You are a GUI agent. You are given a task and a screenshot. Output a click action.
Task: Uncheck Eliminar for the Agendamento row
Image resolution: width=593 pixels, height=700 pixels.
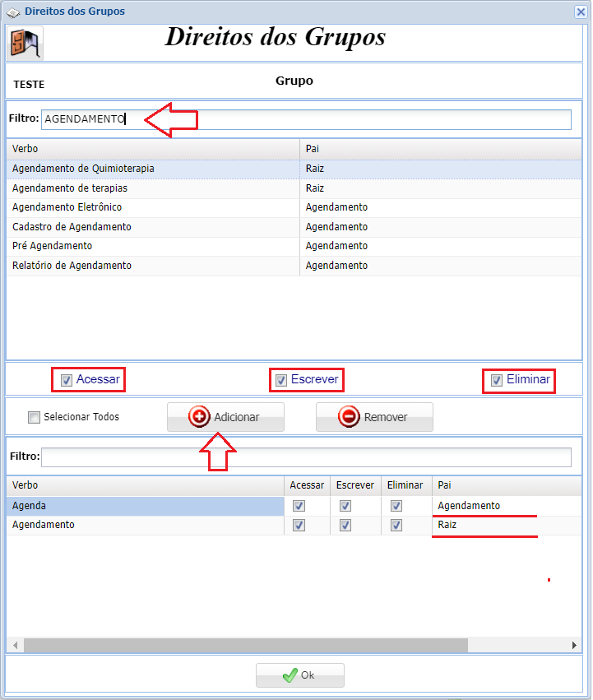[396, 526]
